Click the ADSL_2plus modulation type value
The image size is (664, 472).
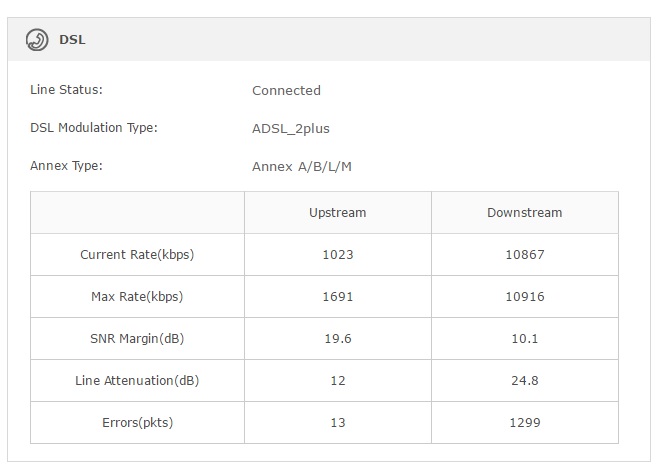point(290,129)
